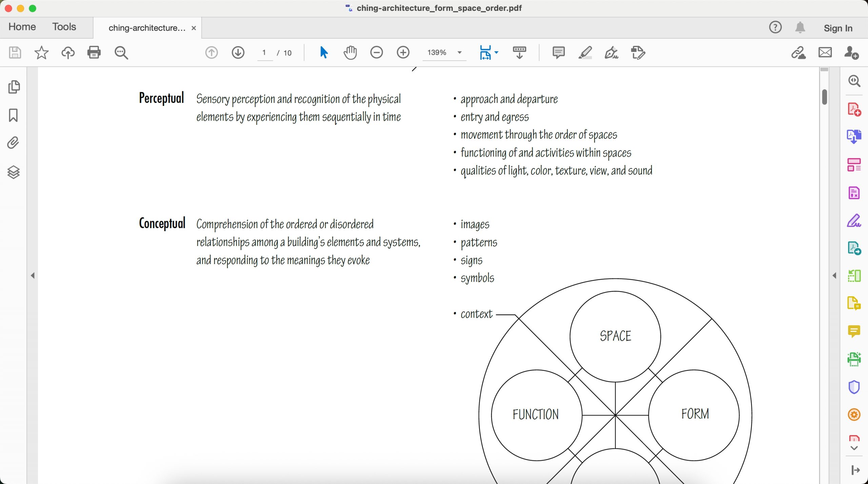The width and height of the screenshot is (868, 484).
Task: Click the FUNCTION circle label in diagram
Action: [x=536, y=414]
